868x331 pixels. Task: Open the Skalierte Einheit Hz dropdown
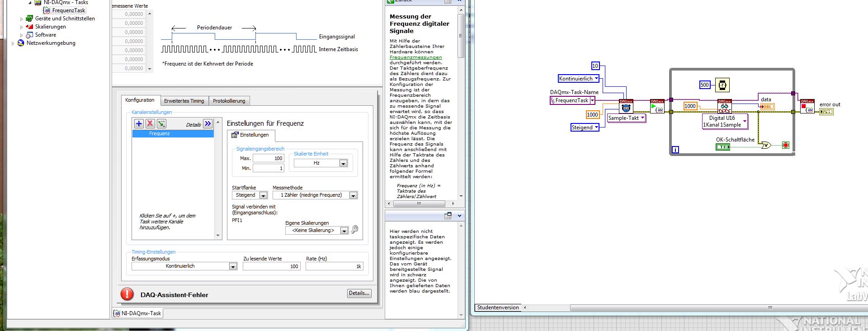click(x=344, y=163)
